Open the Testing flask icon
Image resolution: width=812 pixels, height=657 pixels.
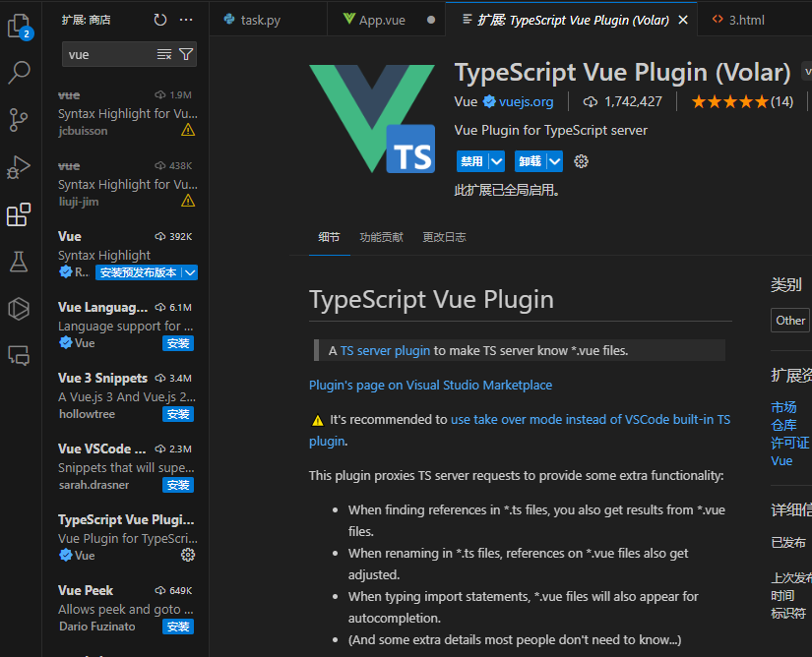pyautogui.click(x=20, y=262)
